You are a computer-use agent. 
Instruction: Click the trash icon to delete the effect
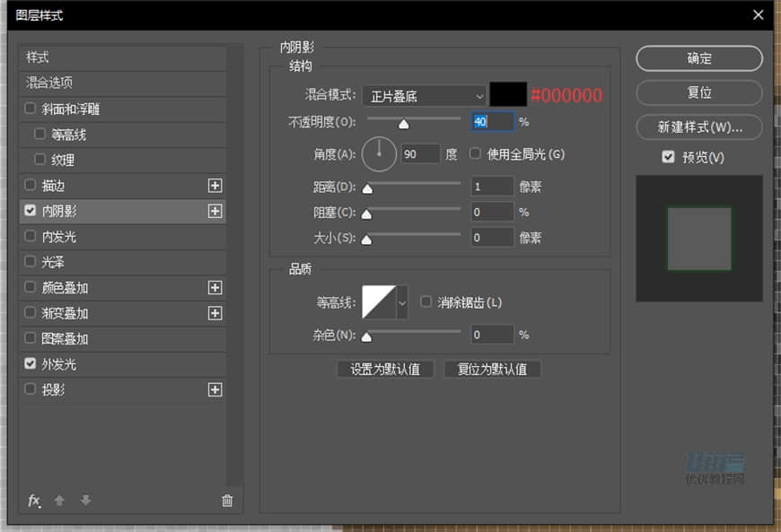(227, 501)
